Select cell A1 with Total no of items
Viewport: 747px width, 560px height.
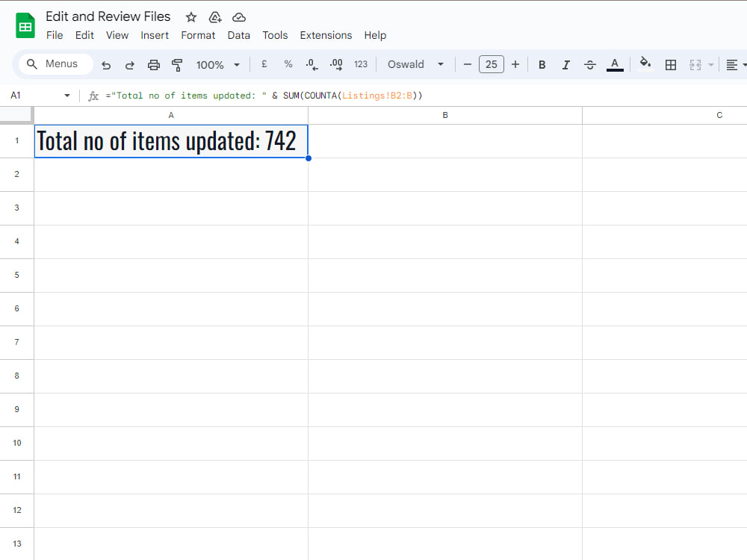pos(171,141)
